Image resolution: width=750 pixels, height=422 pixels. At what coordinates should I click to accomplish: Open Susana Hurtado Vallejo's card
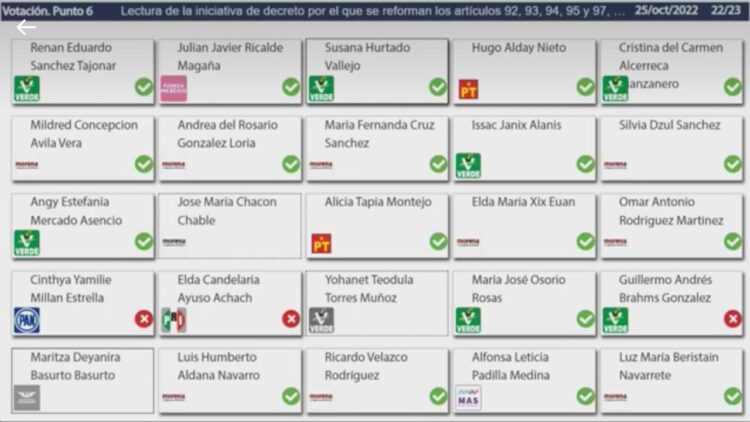tap(377, 71)
